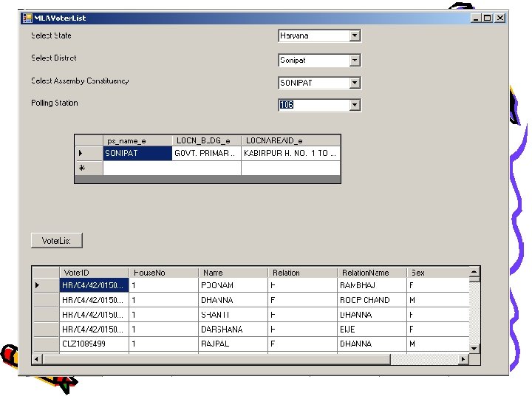Click voter grid horizontal scrollbar right arrow
The width and height of the screenshot is (532, 399).
click(x=463, y=359)
